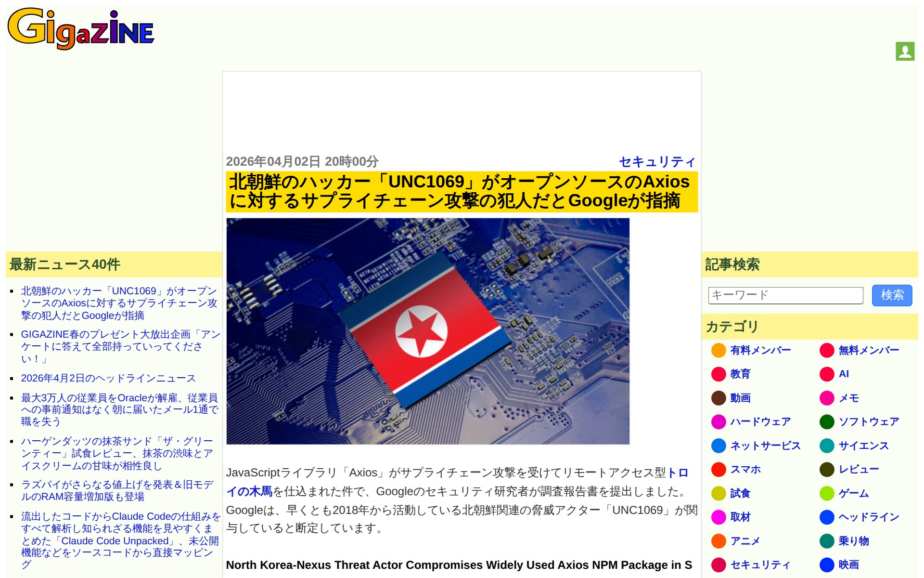The image size is (924, 578).
Task: Click the magenta dot beside ハードウェア
Action: (x=719, y=421)
